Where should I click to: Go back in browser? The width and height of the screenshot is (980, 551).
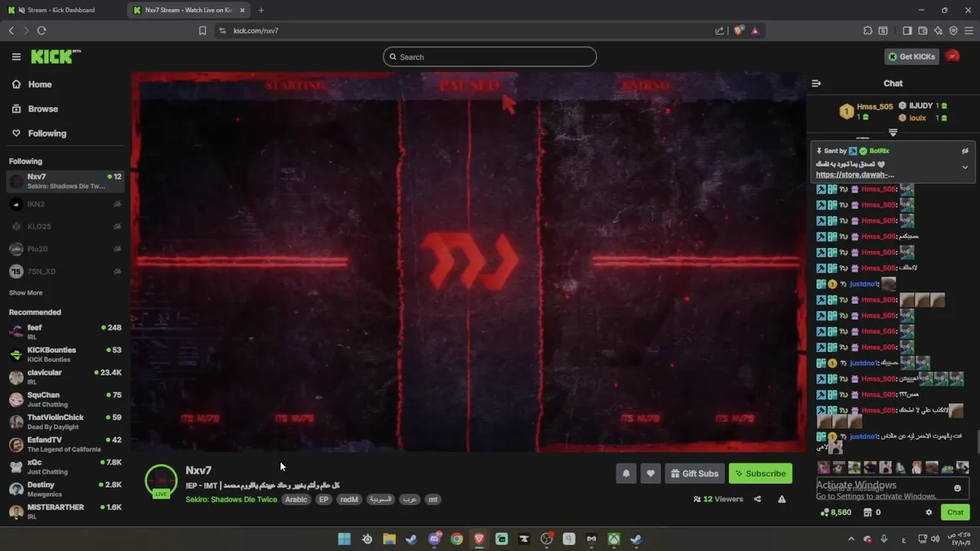coord(11,31)
